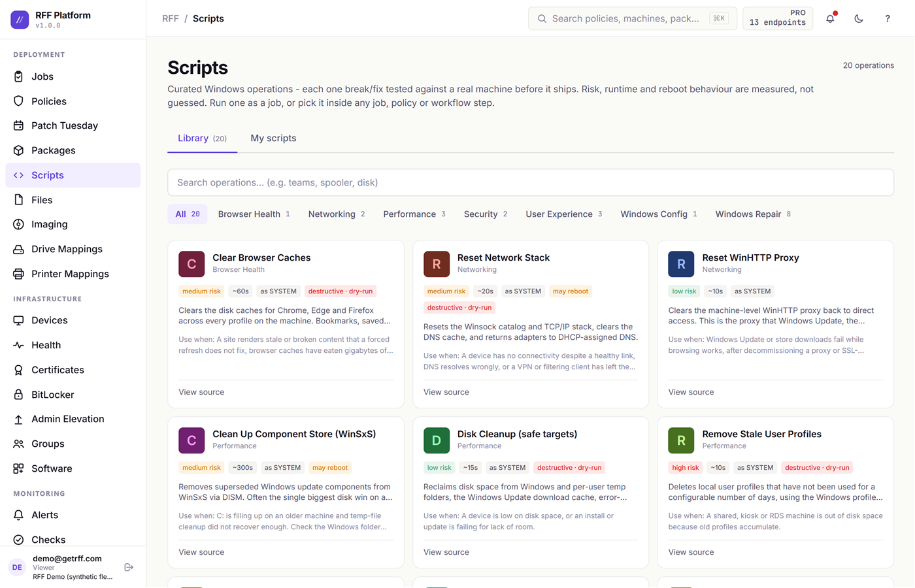
Task: Open Groups via its people icon
Action: click(18, 444)
